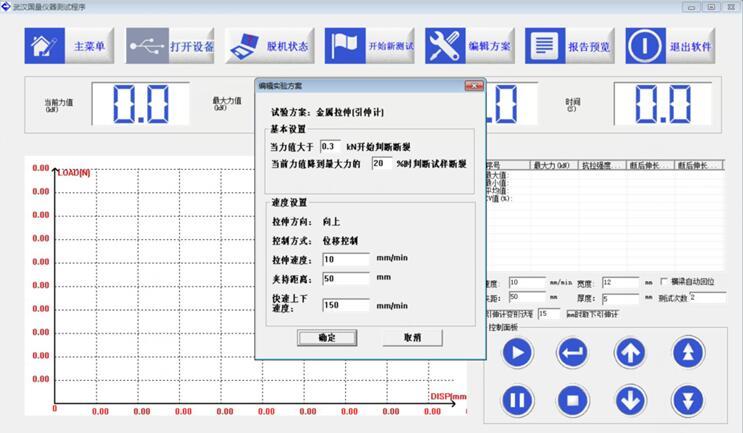Click the 脱机状态 label text
743x433 pixels.
(x=287, y=46)
